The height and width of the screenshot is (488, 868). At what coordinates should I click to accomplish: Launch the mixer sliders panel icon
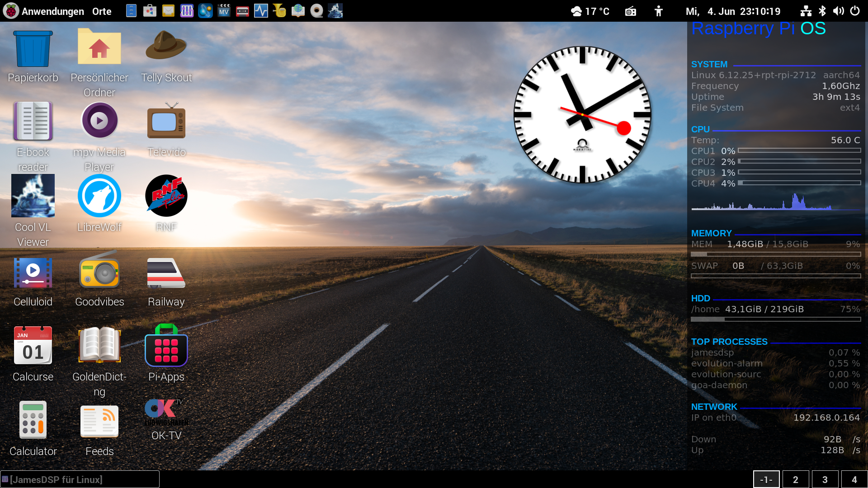187,11
